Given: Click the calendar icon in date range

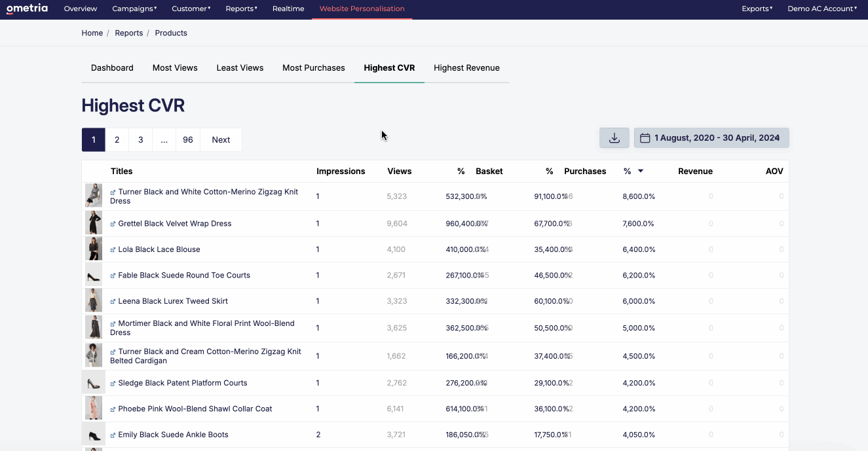Looking at the screenshot, I should (x=645, y=138).
